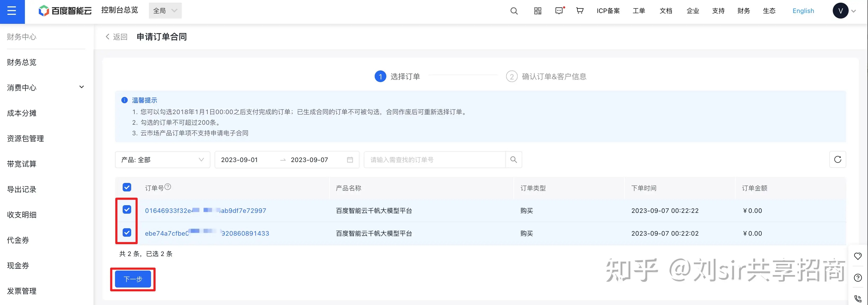Open 代金券 in sidebar
This screenshot has width=868, height=305.
(18, 240)
